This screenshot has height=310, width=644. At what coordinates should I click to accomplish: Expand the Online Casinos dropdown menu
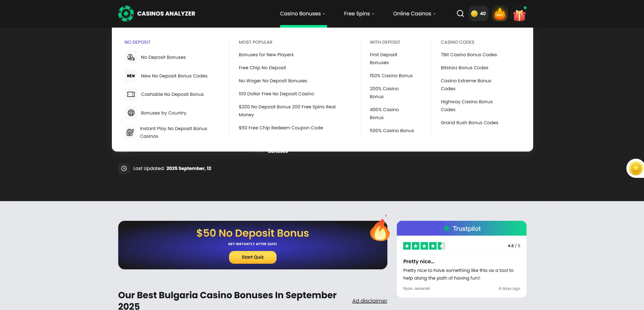coord(414,14)
